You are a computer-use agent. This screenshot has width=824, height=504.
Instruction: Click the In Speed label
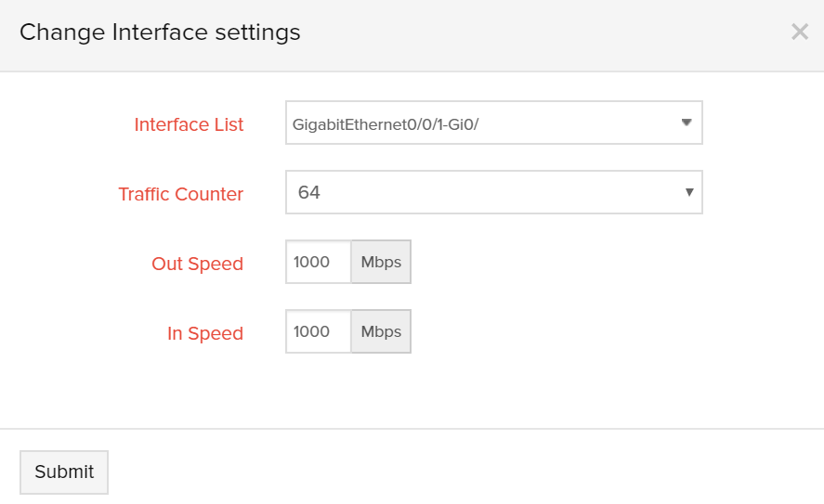click(x=205, y=333)
